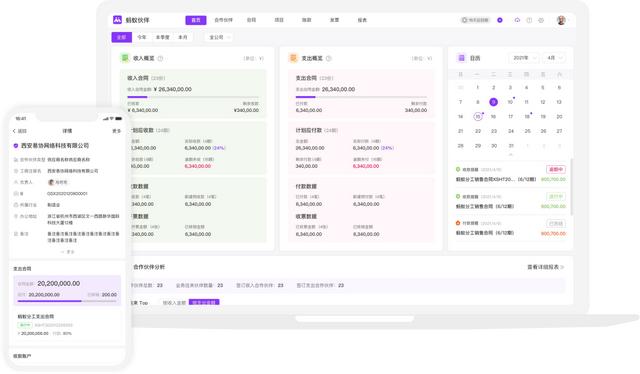
Task: Open the 全公司 dropdown
Action: [x=219, y=37]
